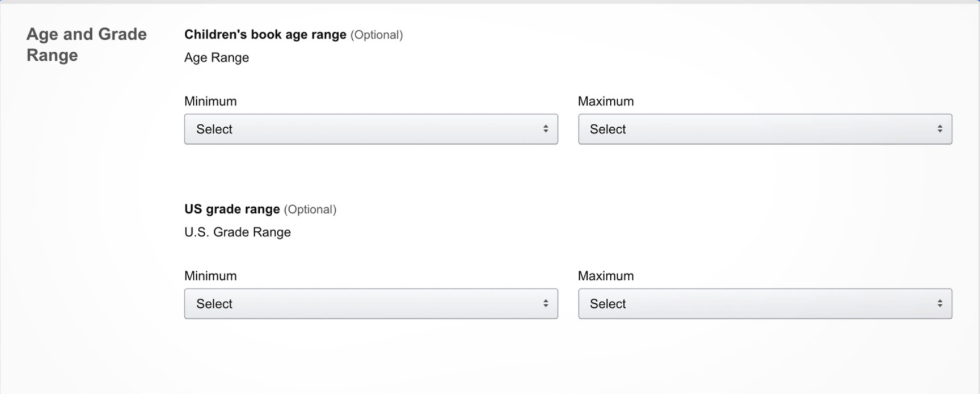The image size is (980, 394).
Task: Click the arrow icon on grade Maximum select
Action: tap(939, 303)
